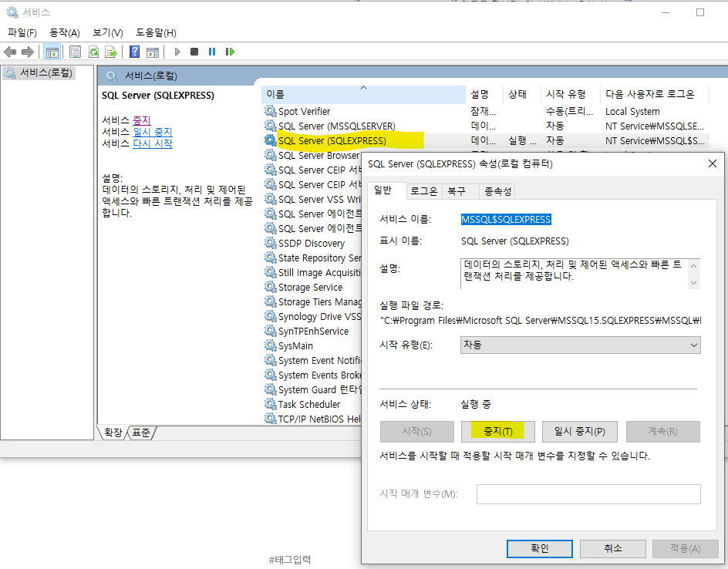The width and height of the screenshot is (728, 569).
Task: Select the Task Scheduler service row
Action: [312, 404]
